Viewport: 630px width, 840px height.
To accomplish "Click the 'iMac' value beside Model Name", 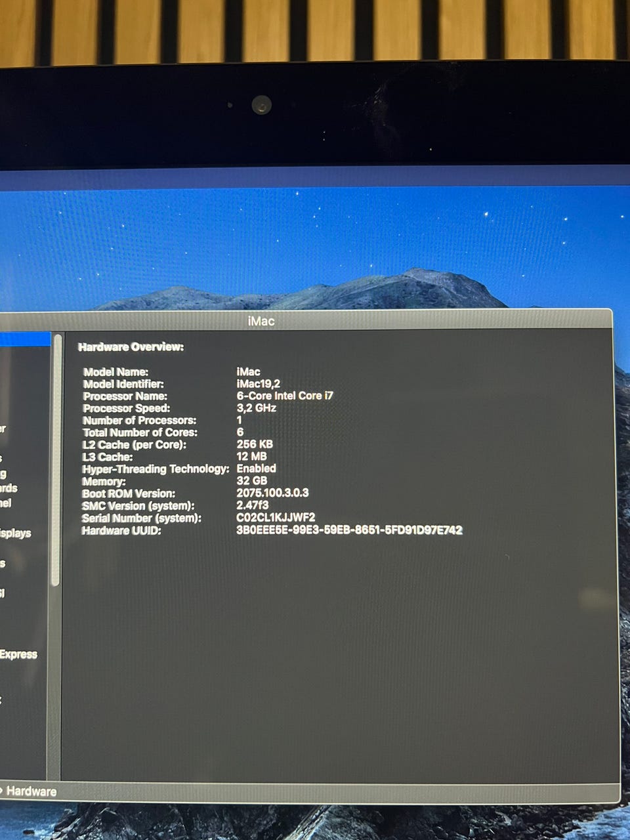I will click(x=248, y=371).
